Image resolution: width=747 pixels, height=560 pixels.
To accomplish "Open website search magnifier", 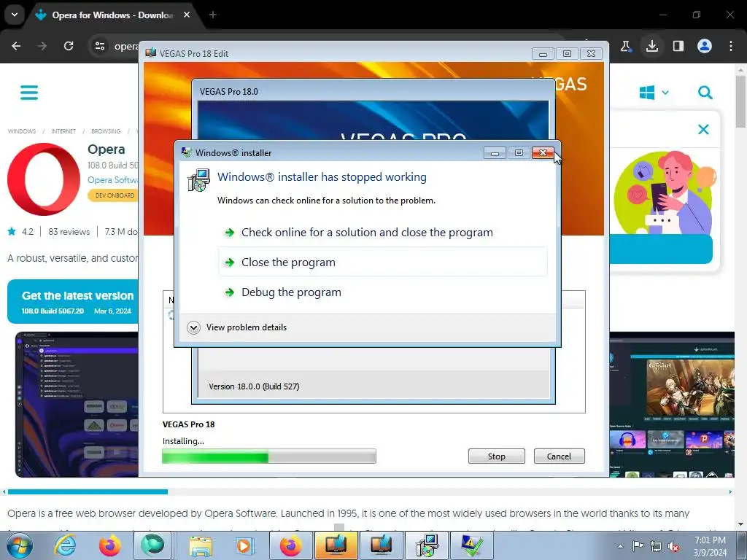I will [705, 93].
